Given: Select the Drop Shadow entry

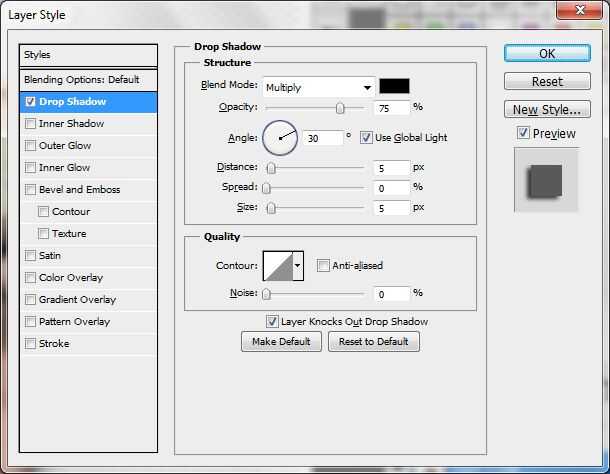Looking at the screenshot, I should pyautogui.click(x=88, y=102).
